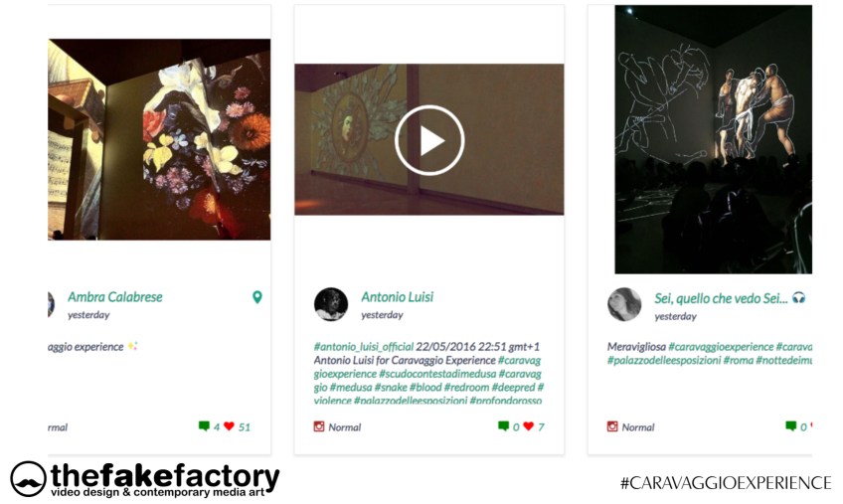Click Instagram icon on third card
The width and height of the screenshot is (843, 504).
click(612, 426)
